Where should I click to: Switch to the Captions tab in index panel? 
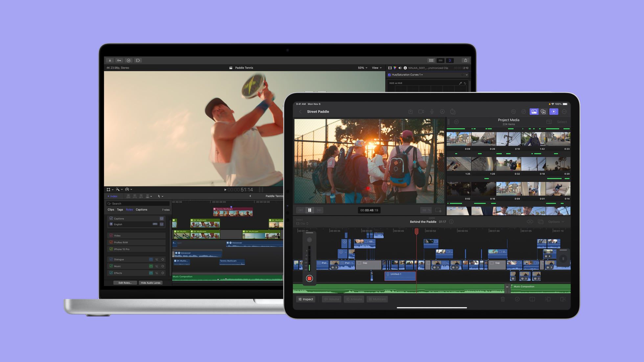point(142,210)
